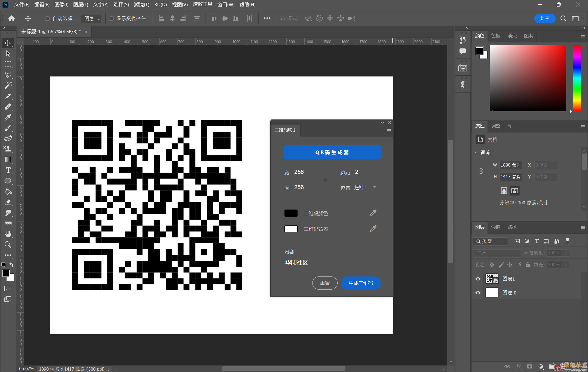Click the 二维码颜色 black swatch
Screen dimensions: 588x372
291,213
